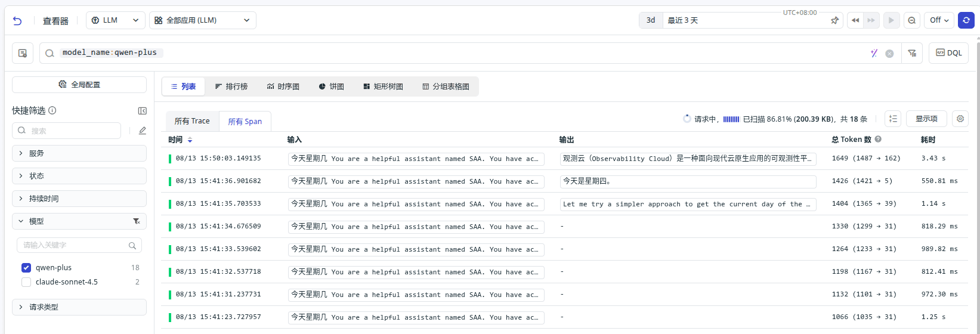Collapse the quick filter sidebar panel

(x=142, y=111)
